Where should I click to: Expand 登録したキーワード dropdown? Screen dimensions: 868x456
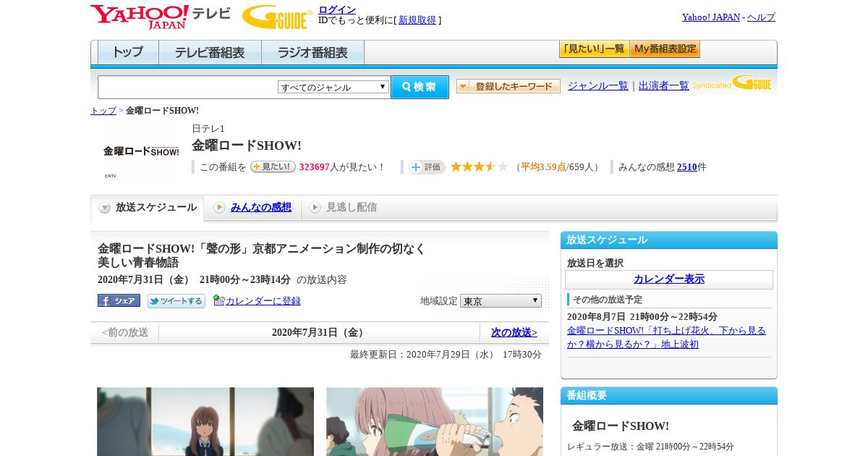pos(509,86)
